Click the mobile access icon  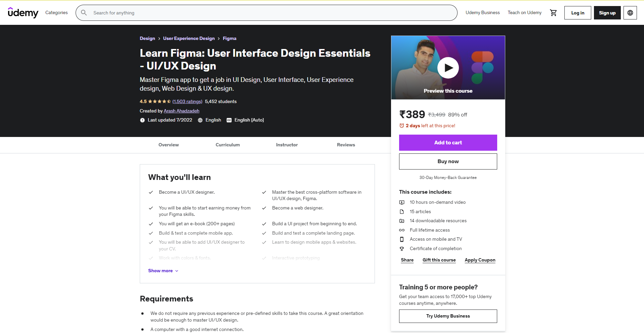pos(402,239)
